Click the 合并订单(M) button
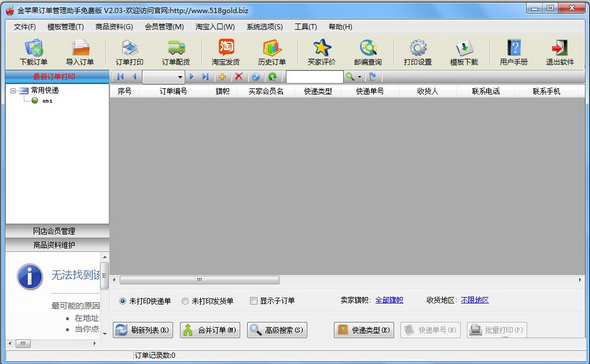The width and height of the screenshot is (590, 364). [210, 330]
